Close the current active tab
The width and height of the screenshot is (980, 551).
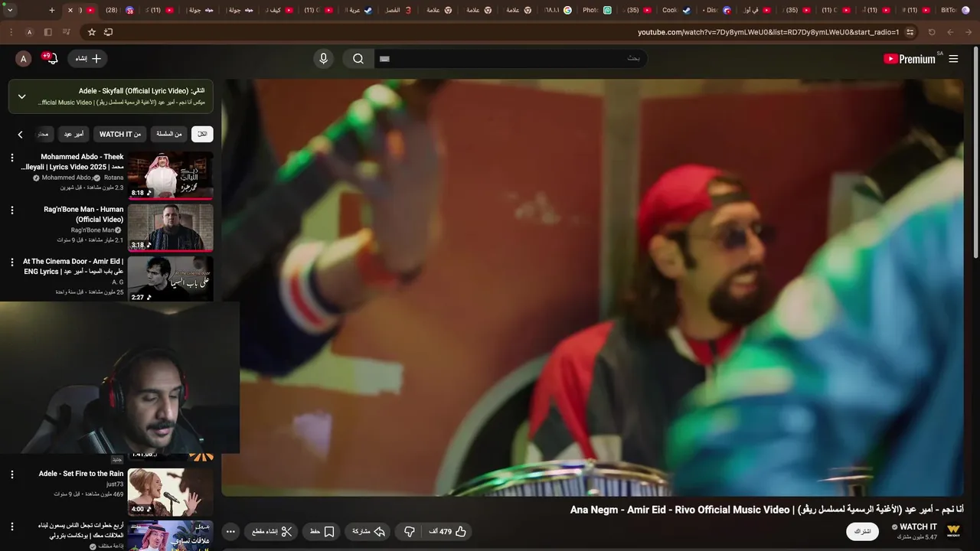70,10
